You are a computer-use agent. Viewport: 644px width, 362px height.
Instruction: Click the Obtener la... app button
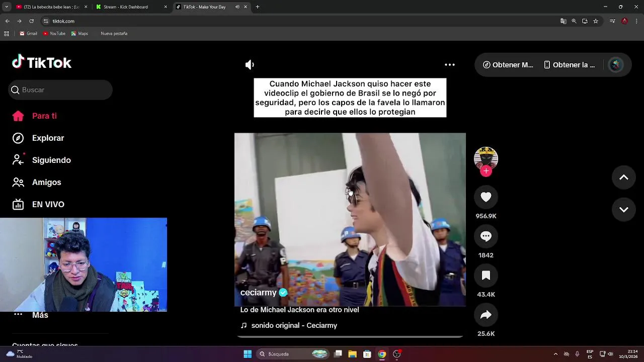tap(569, 65)
